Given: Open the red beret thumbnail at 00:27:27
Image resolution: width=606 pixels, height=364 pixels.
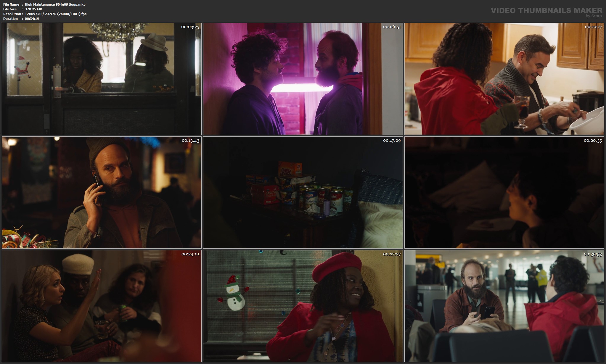Looking at the screenshot, I should coord(303,306).
